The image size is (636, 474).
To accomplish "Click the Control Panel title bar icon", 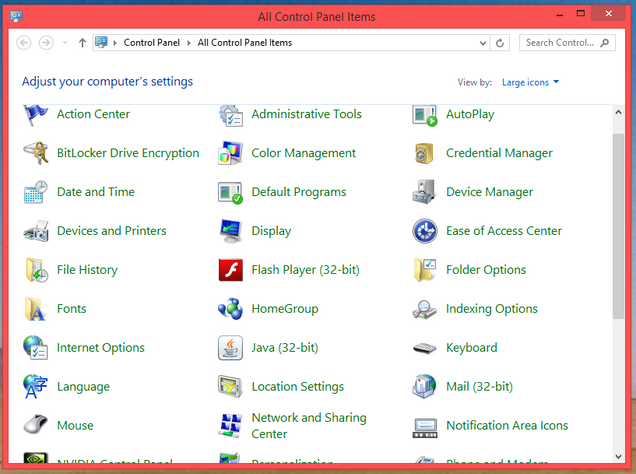I will pyautogui.click(x=17, y=16).
